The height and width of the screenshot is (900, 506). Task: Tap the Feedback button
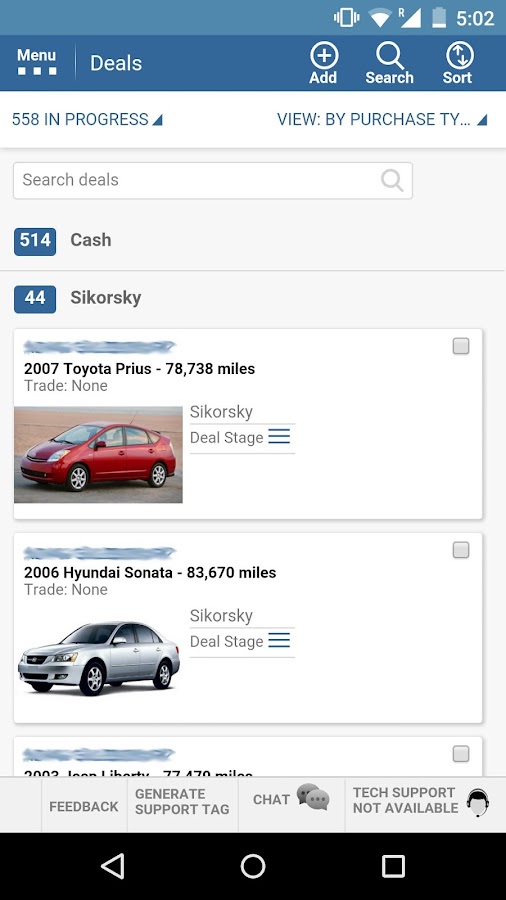(84, 806)
